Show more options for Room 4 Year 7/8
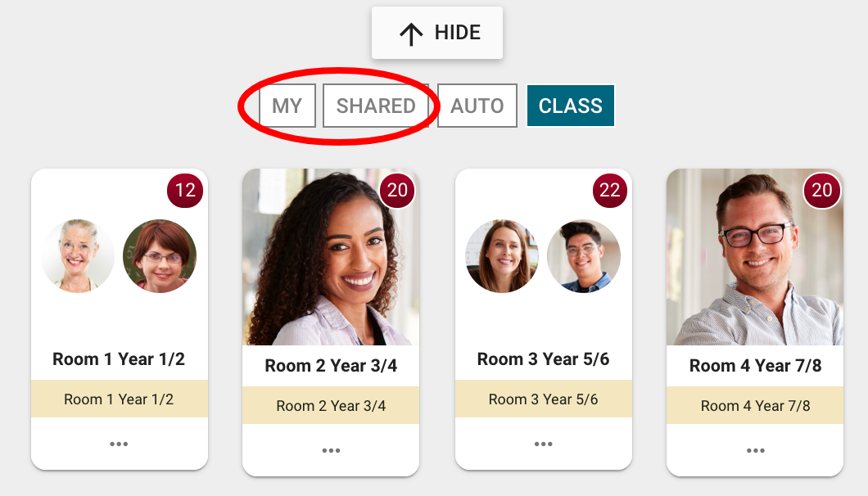Screen dimensions: 868x496 point(755,450)
